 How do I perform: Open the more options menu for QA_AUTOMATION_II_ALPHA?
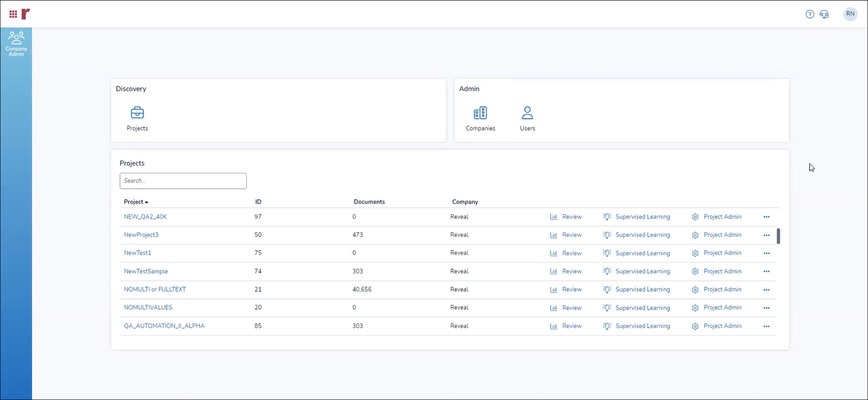point(766,326)
